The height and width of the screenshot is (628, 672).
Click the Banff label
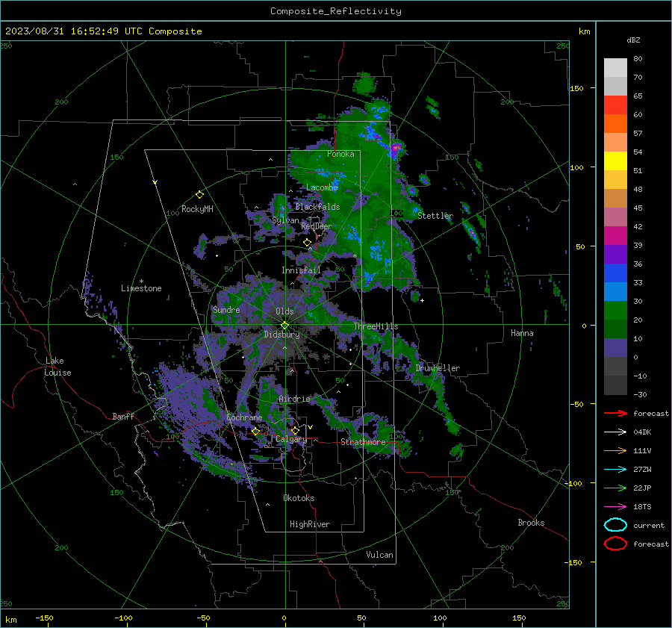123,417
